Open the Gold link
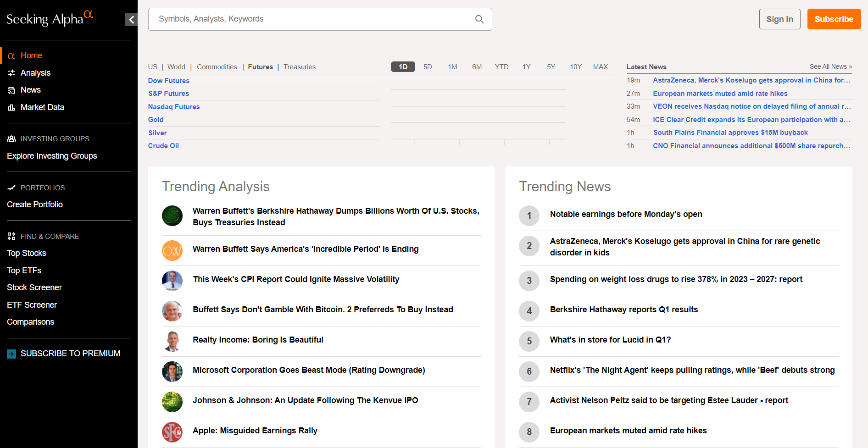This screenshot has width=868, height=448. [x=156, y=120]
